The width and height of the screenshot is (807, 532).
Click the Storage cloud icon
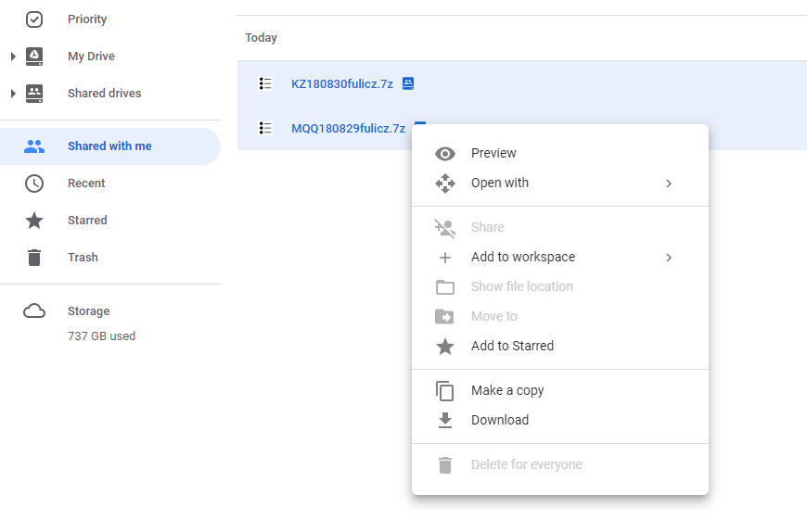pos(34,311)
